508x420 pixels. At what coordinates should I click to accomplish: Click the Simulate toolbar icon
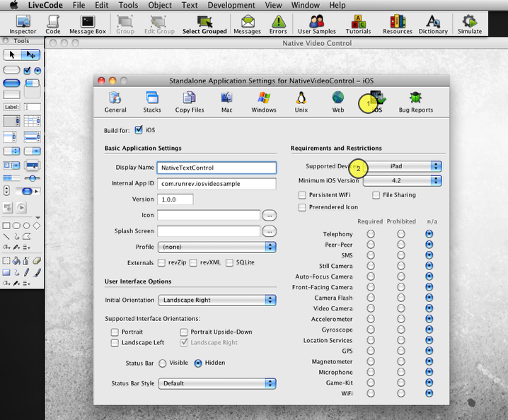click(470, 25)
